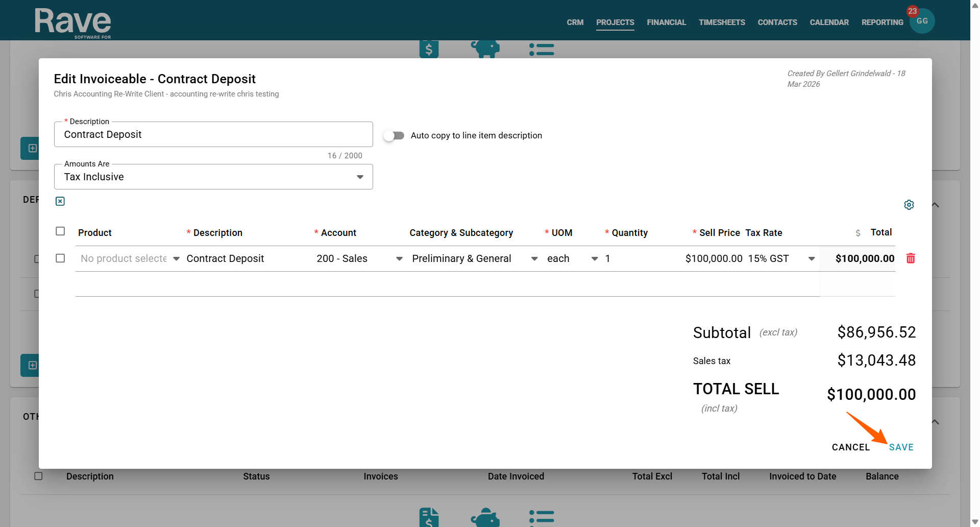Image resolution: width=980 pixels, height=527 pixels.
Task: Open the table settings gear icon
Action: [x=909, y=205]
